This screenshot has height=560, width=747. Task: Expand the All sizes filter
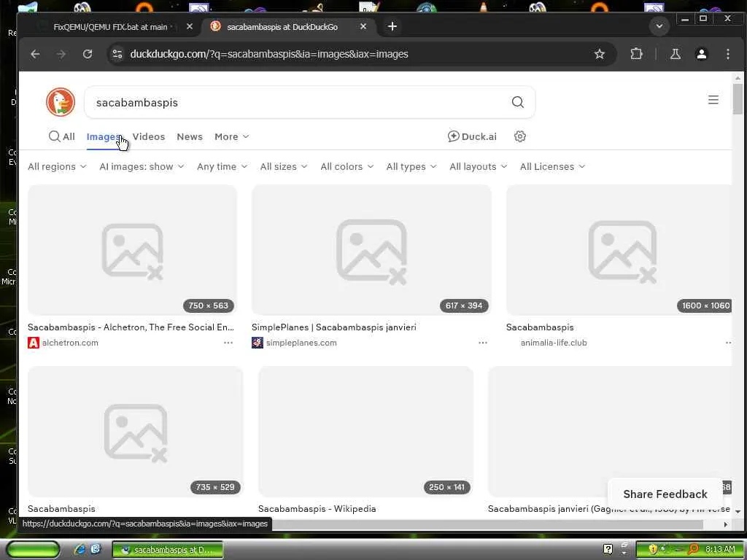[284, 167]
